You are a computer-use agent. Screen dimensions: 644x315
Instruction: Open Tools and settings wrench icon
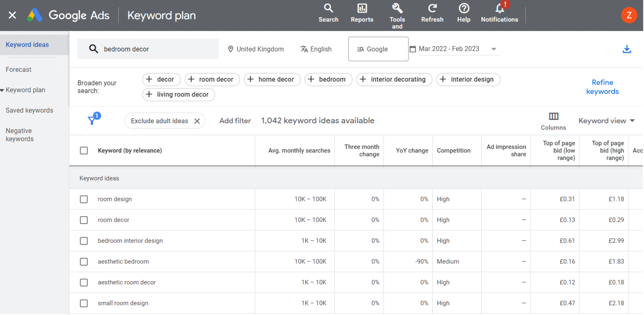[x=397, y=16]
